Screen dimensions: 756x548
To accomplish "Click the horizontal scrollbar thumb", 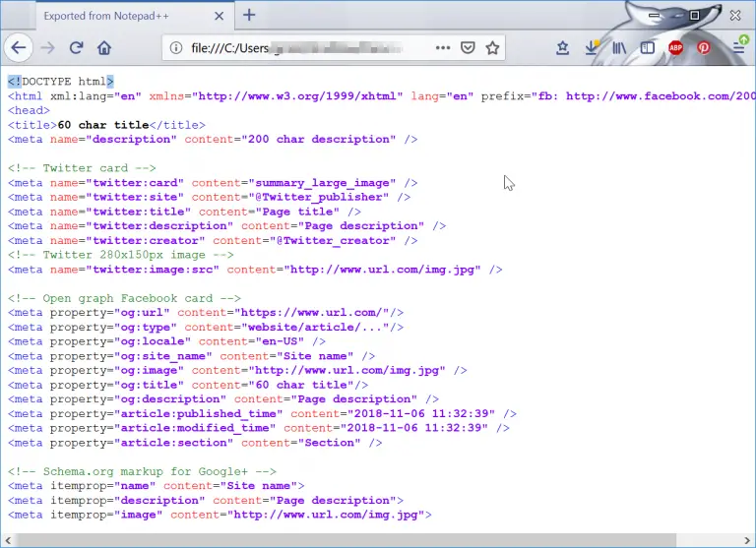I will (346, 540).
